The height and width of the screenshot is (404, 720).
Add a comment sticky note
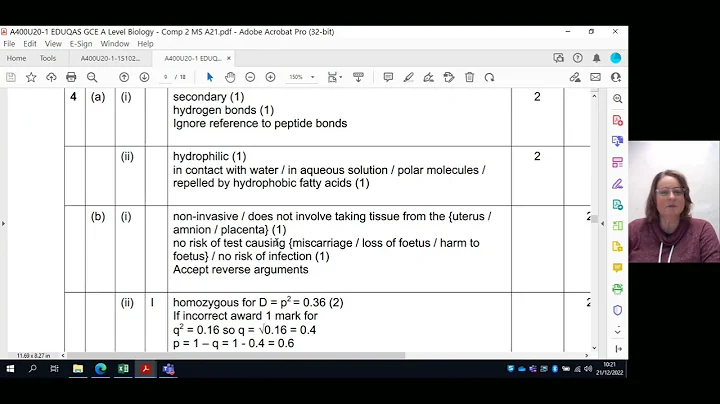[x=388, y=77]
